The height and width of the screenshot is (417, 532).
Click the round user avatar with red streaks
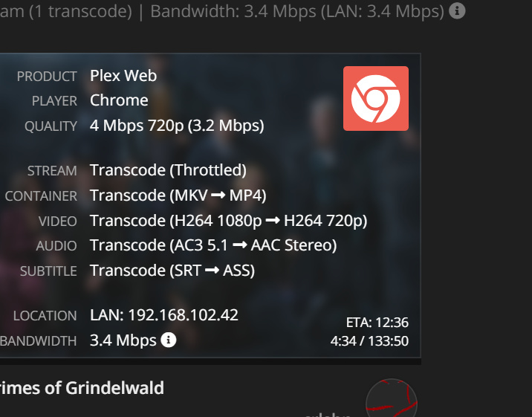click(392, 398)
